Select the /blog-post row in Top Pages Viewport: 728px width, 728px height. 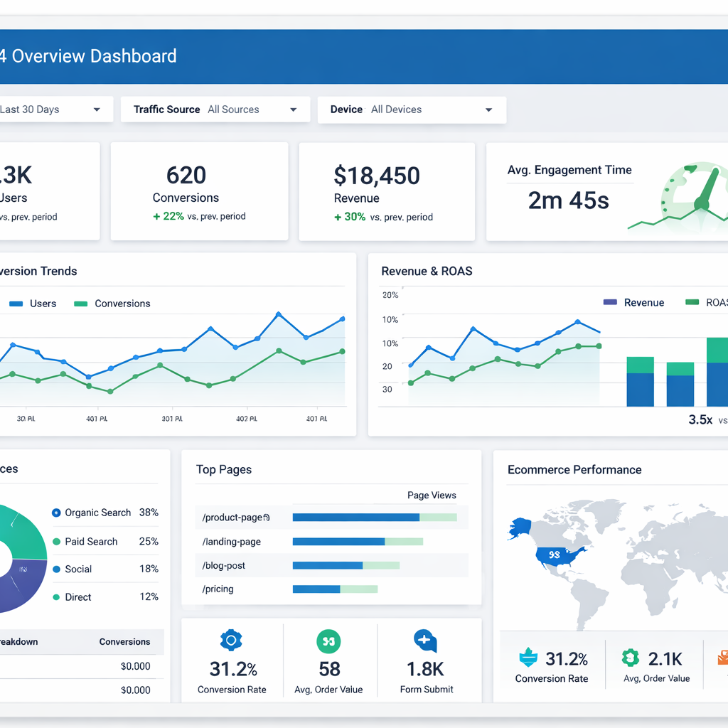point(331,565)
